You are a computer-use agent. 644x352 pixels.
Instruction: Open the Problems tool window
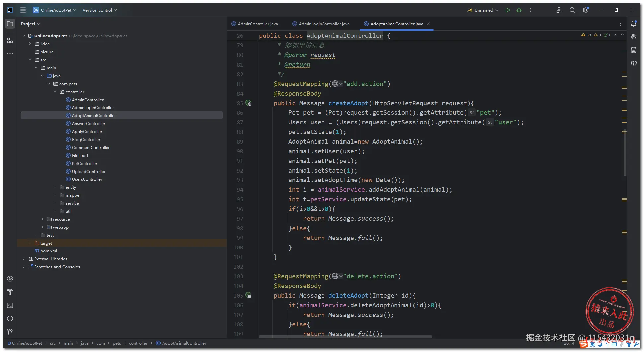click(x=10, y=318)
